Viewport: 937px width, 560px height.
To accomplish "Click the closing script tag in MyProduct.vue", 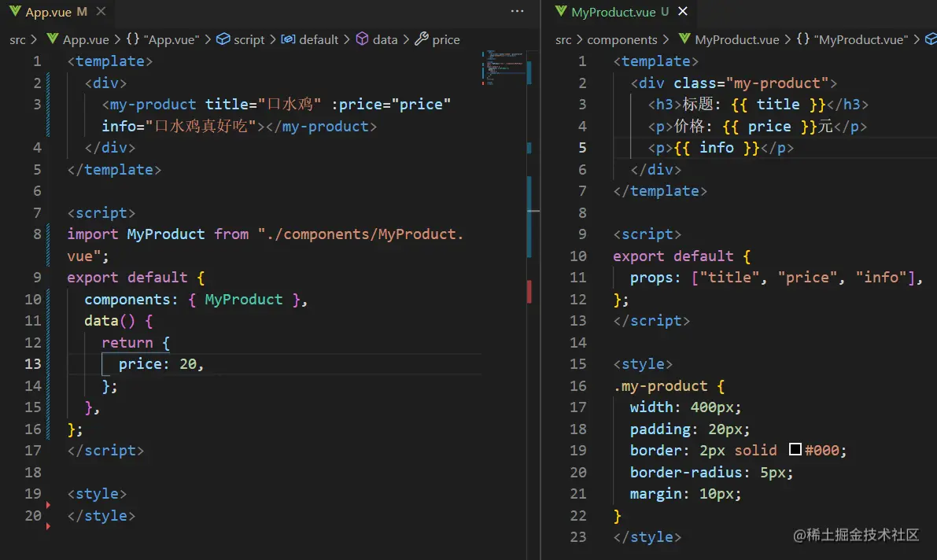I will click(x=651, y=321).
